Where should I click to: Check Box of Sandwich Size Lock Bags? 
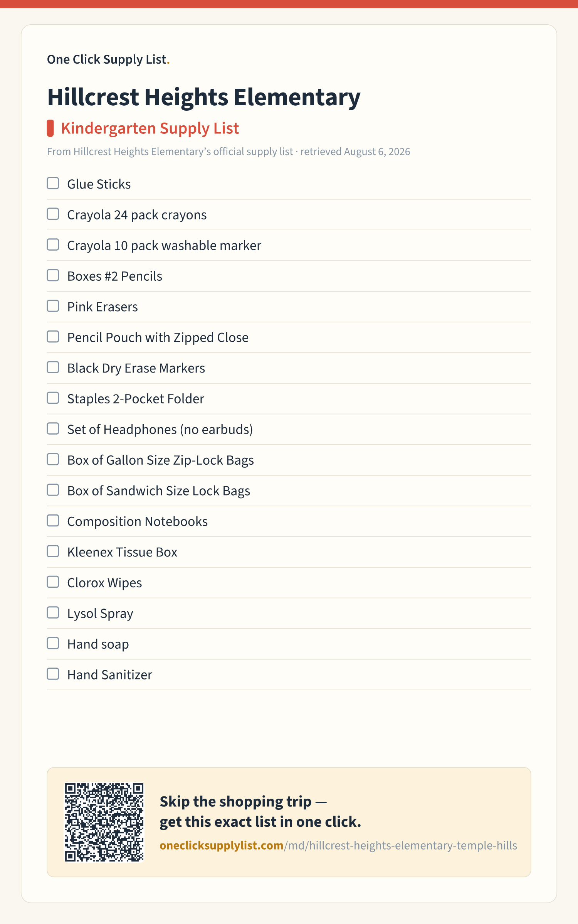[53, 490]
